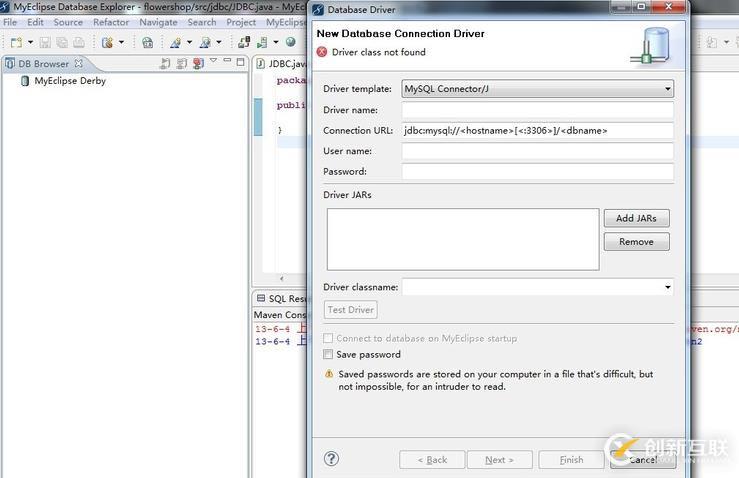Open the Driver template combo box
Viewport: 739px width, 478px height.
point(538,89)
